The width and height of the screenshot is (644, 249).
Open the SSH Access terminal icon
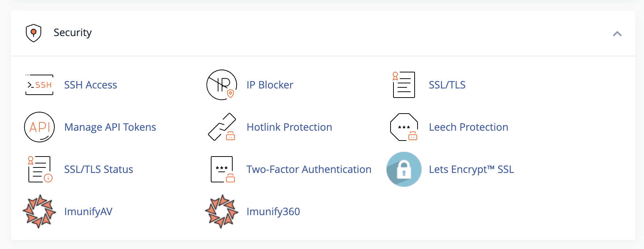(39, 85)
